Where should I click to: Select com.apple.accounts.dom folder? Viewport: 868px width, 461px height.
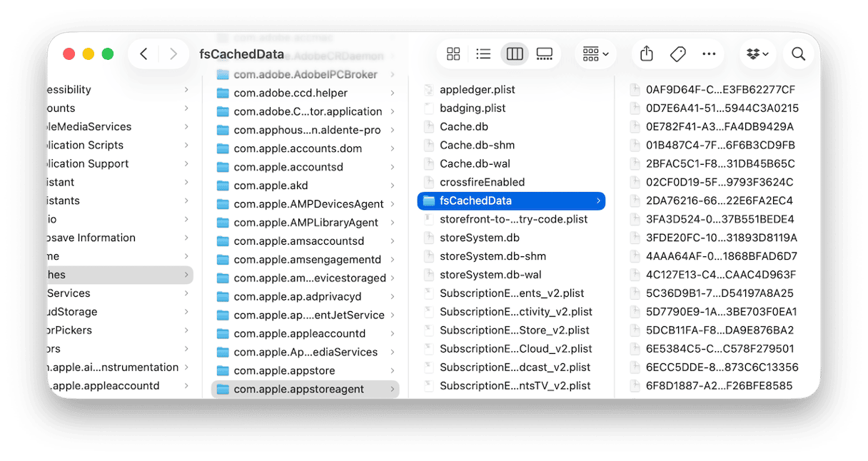306,148
